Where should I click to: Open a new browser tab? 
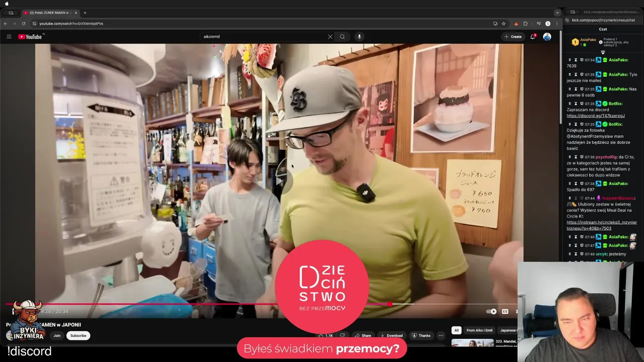point(85,13)
